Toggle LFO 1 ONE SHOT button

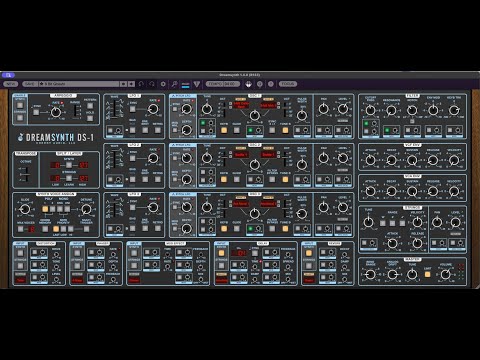[x=145, y=130]
